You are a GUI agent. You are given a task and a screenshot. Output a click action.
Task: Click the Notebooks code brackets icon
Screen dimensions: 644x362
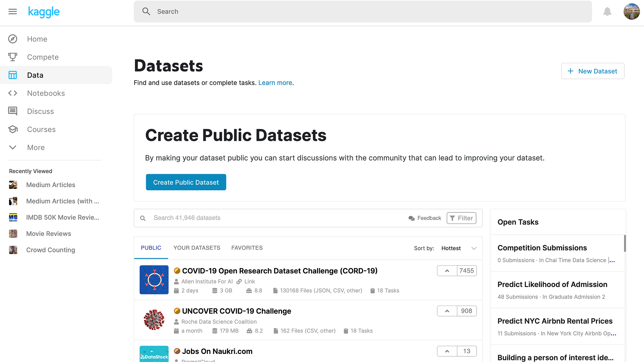coord(13,93)
